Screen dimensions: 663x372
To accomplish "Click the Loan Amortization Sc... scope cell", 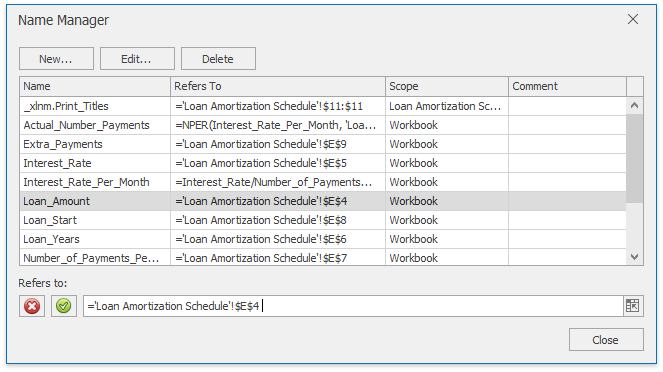I will pos(447,106).
